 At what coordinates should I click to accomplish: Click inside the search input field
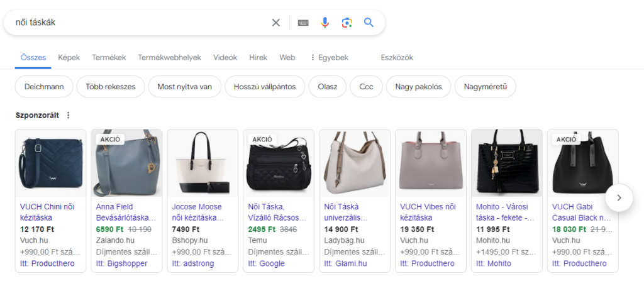click(138, 23)
